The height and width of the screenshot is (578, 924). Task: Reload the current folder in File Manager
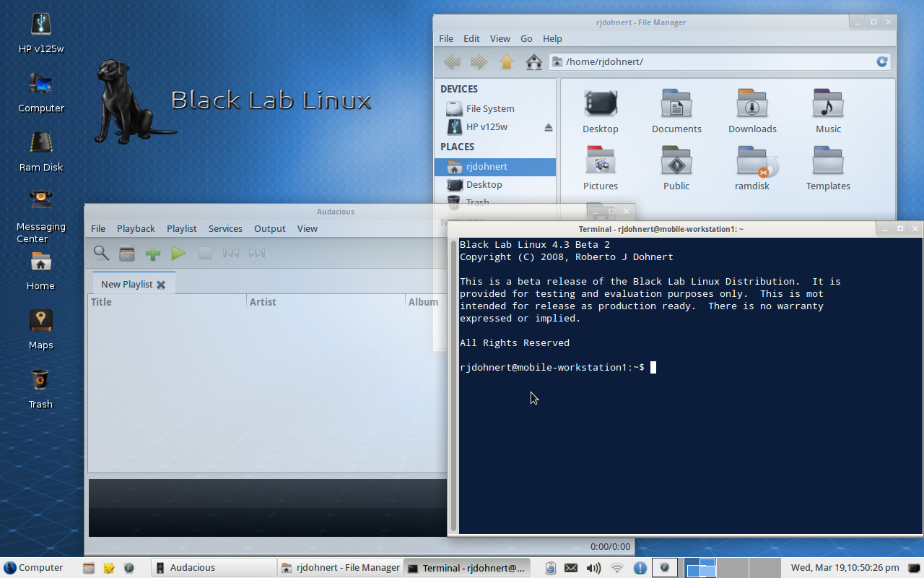[882, 62]
